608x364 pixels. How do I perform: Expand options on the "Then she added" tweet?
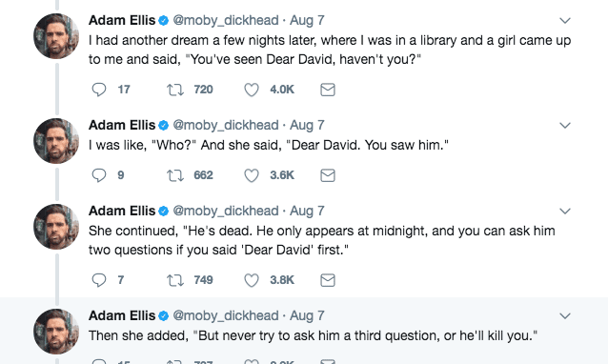tap(565, 316)
